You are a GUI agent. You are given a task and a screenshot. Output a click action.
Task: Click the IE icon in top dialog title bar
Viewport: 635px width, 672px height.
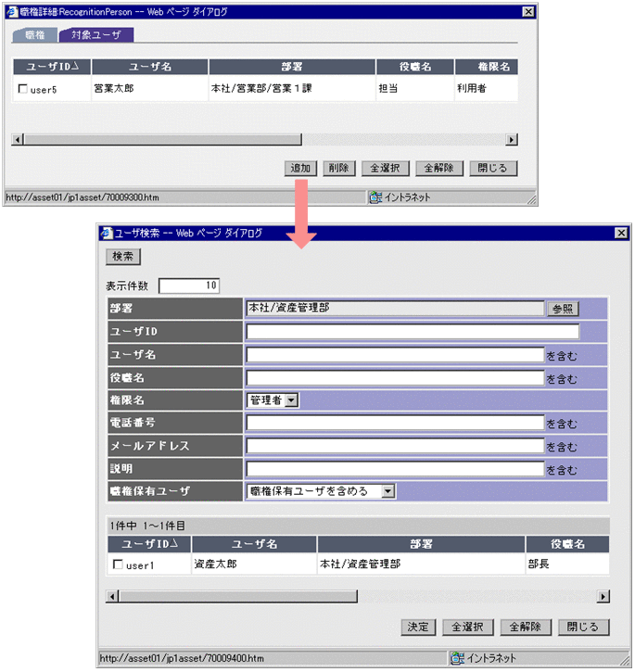click(12, 11)
